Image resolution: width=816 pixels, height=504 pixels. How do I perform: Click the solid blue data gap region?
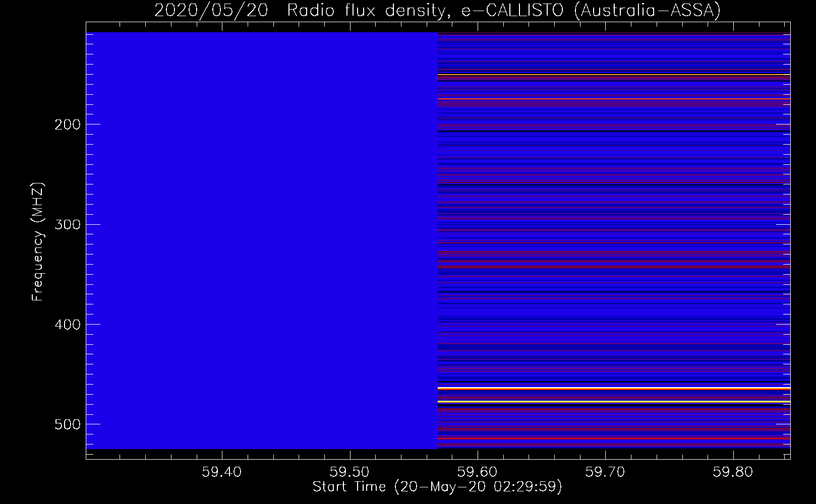click(x=262, y=240)
